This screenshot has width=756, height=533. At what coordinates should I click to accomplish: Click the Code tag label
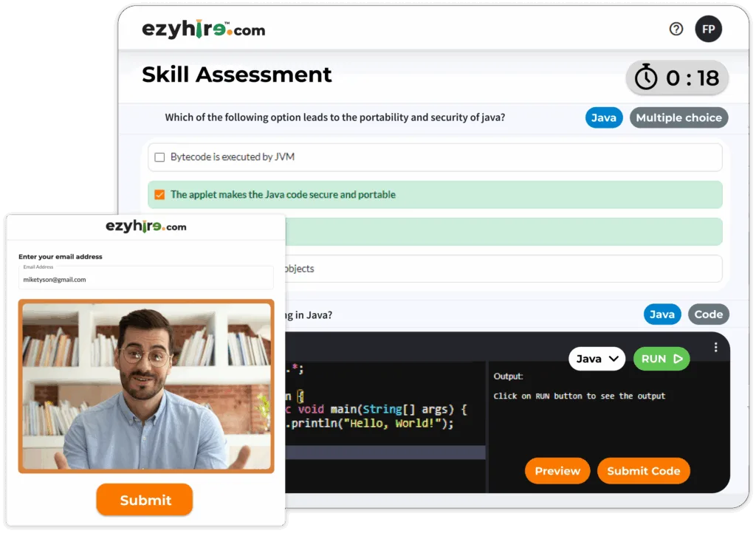(708, 314)
